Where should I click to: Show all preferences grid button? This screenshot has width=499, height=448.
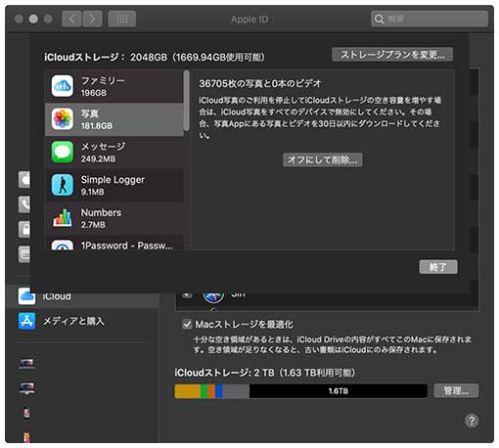coord(122,19)
